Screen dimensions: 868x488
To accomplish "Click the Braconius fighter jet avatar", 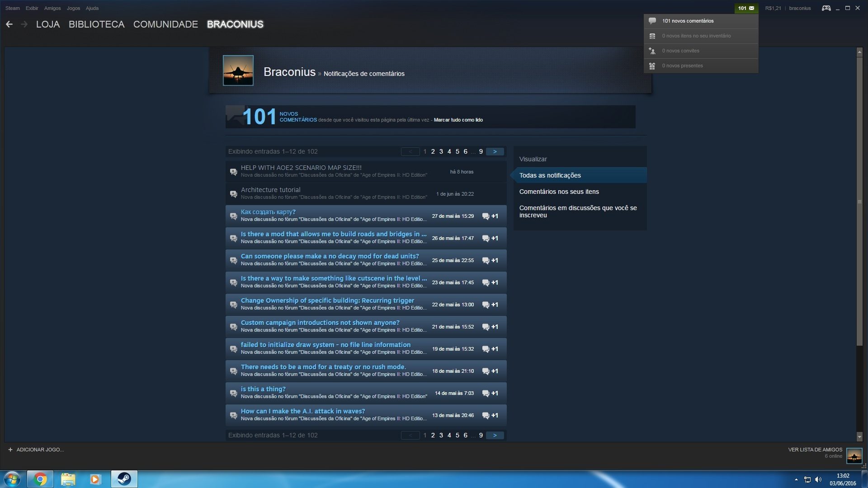I will [238, 70].
